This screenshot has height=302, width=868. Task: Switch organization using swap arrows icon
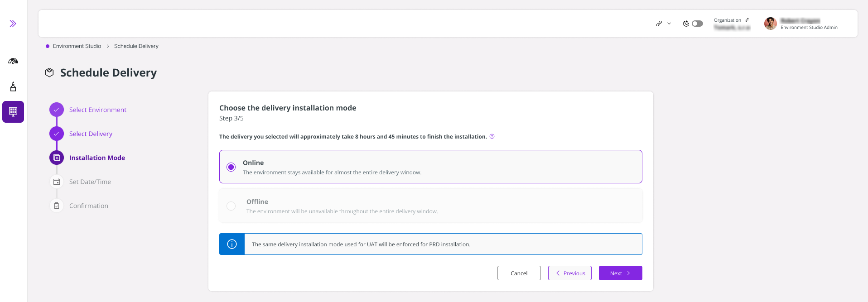point(747,20)
